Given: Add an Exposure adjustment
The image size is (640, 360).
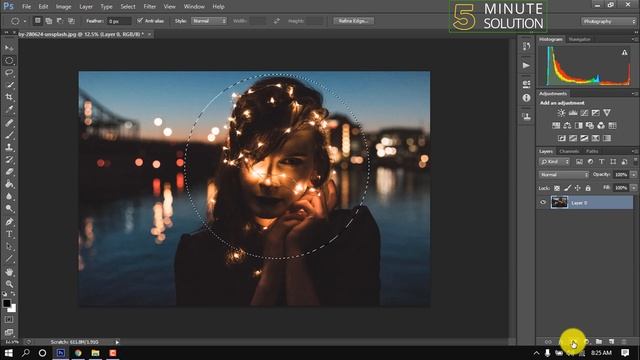Looking at the screenshot, I should click(596, 113).
